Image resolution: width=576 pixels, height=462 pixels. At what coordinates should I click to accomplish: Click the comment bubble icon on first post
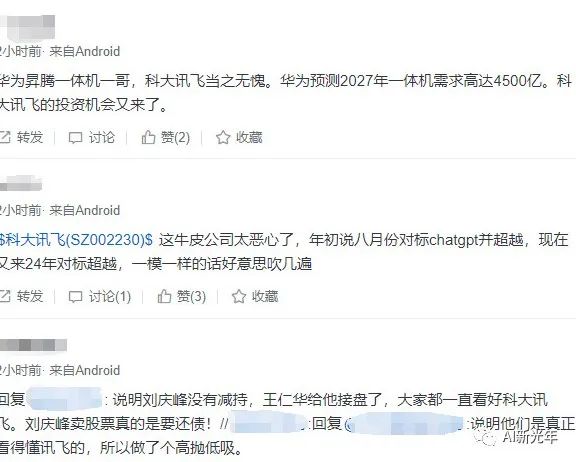[75, 138]
